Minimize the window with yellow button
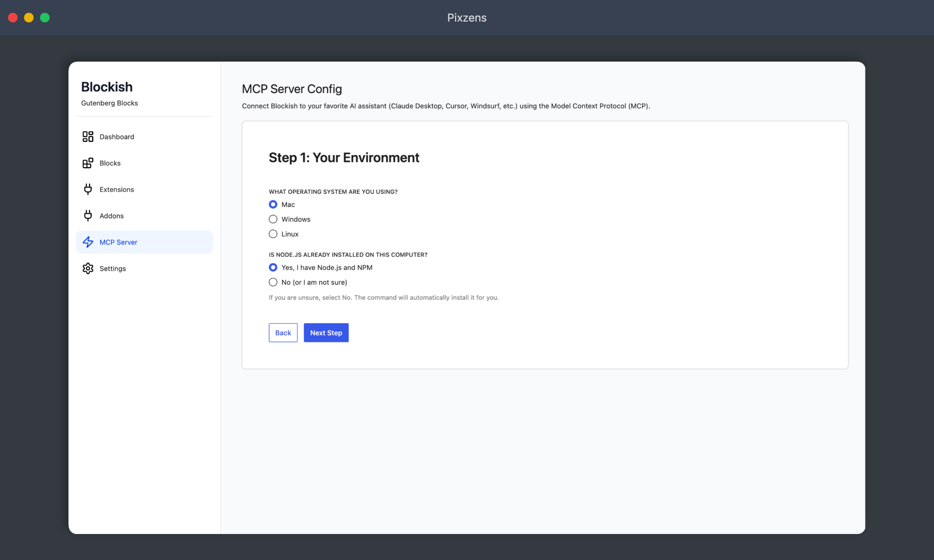 point(29,18)
